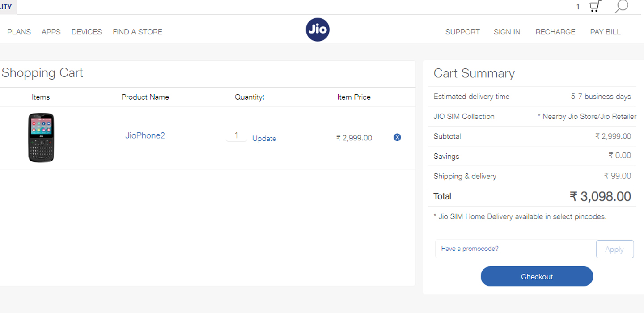Viewport: 644px width, 313px height.
Task: Remove JioPhone2 using the X icon
Action: (397, 137)
